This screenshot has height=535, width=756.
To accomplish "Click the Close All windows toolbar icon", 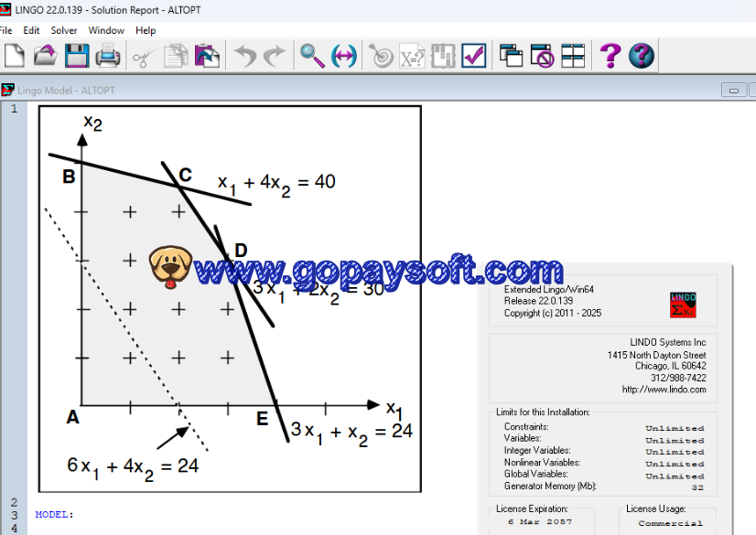I will pos(543,56).
